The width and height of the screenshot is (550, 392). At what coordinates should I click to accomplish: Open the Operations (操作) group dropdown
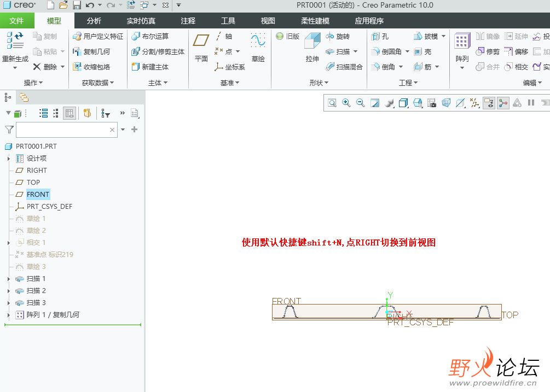pyautogui.click(x=33, y=83)
